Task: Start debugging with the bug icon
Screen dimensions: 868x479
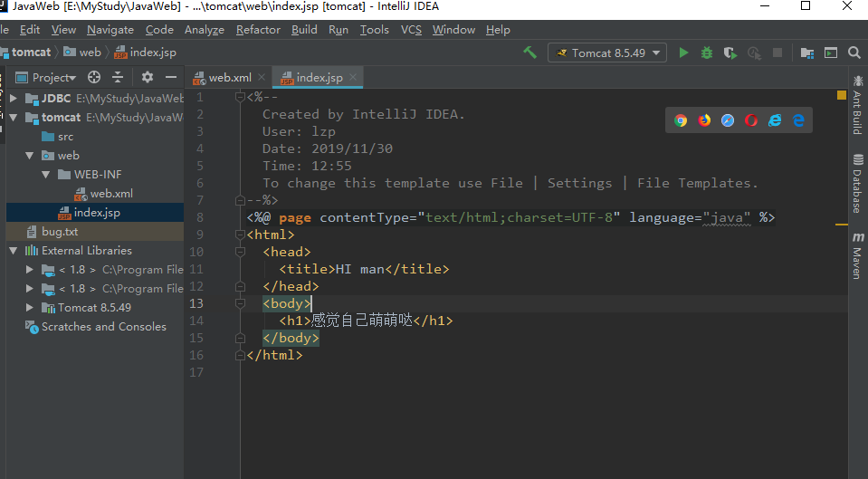Action: point(707,53)
